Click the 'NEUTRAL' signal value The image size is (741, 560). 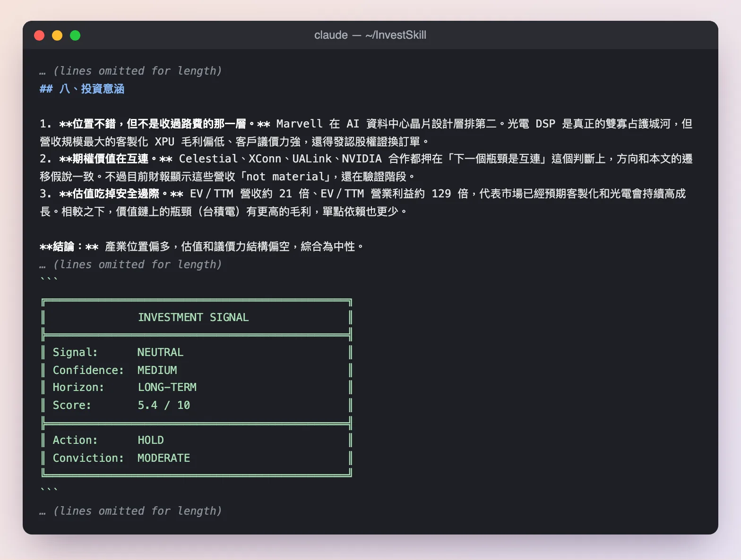pyautogui.click(x=160, y=352)
